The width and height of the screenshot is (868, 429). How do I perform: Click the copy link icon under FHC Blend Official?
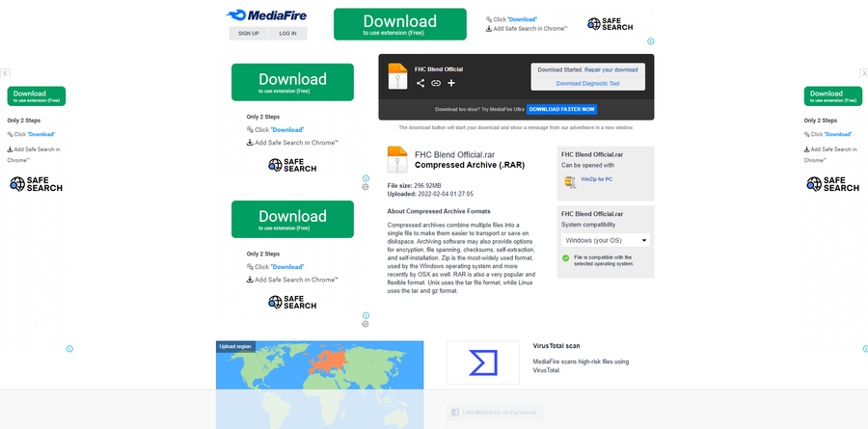pos(436,83)
